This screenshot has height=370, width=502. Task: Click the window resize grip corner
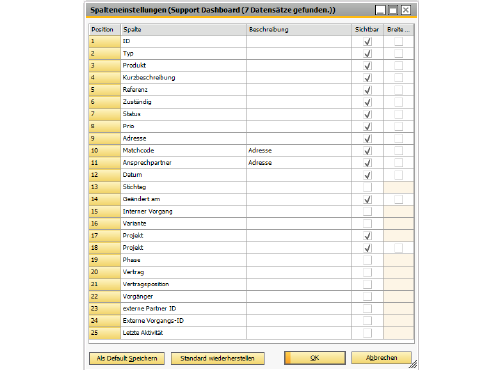pyautogui.click(x=413, y=364)
